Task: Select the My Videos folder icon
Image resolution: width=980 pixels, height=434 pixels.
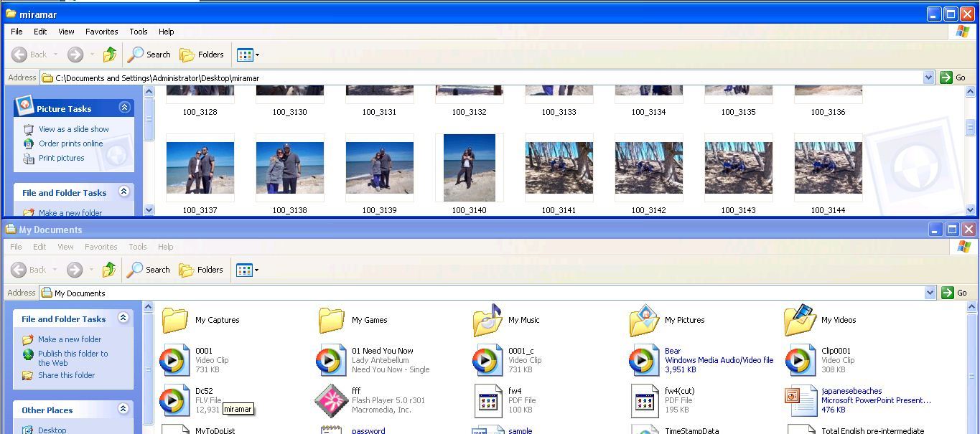Action: pyautogui.click(x=800, y=320)
